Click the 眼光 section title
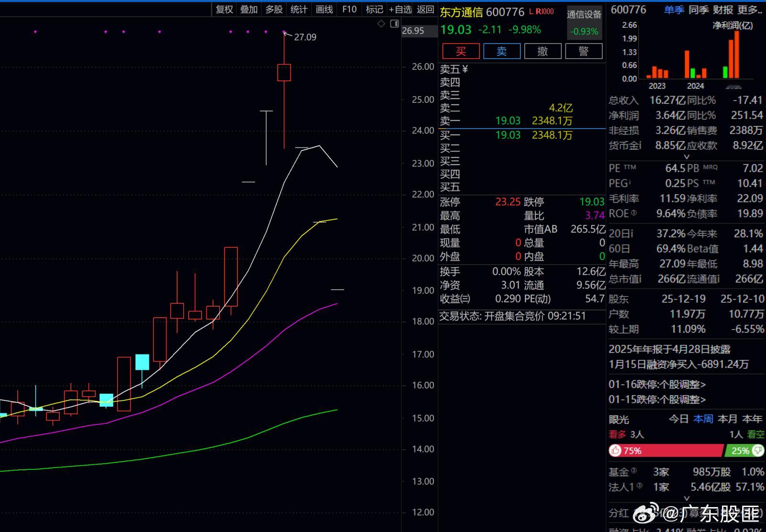This screenshot has height=532, width=766. (x=619, y=420)
